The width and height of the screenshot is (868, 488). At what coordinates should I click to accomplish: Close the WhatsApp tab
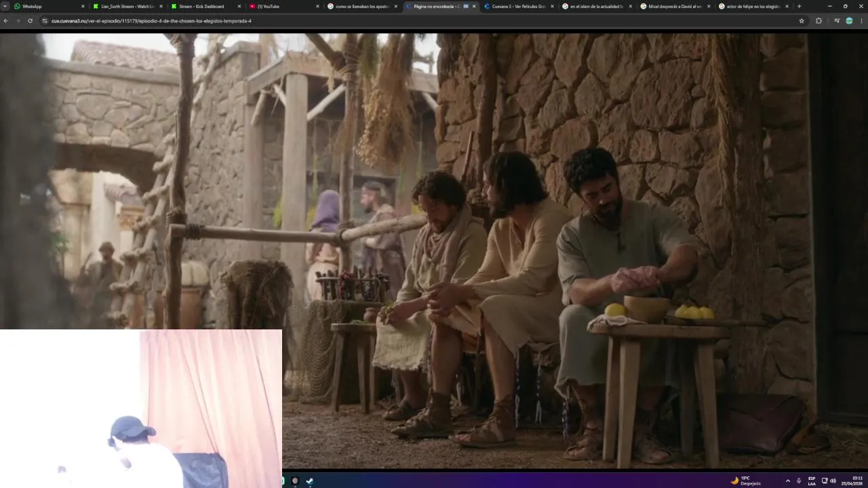pyautogui.click(x=83, y=6)
